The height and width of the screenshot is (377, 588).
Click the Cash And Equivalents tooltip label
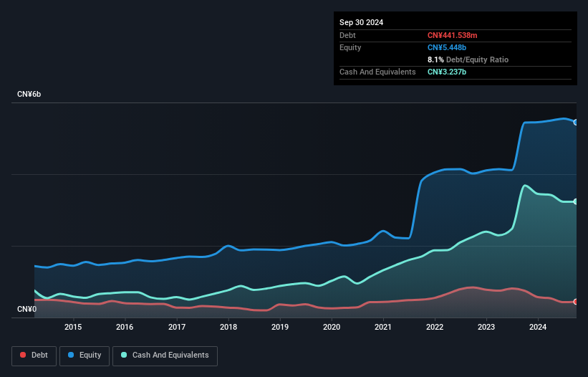377,72
